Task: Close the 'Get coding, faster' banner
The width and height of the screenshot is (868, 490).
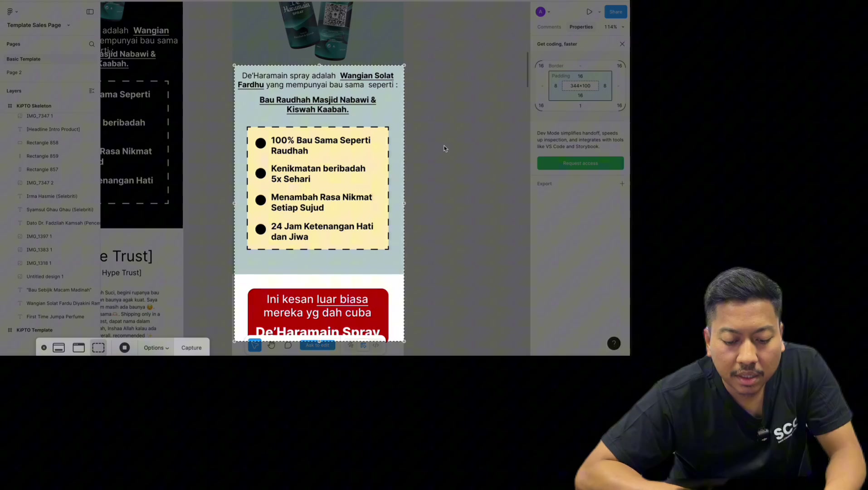Action: 622,44
